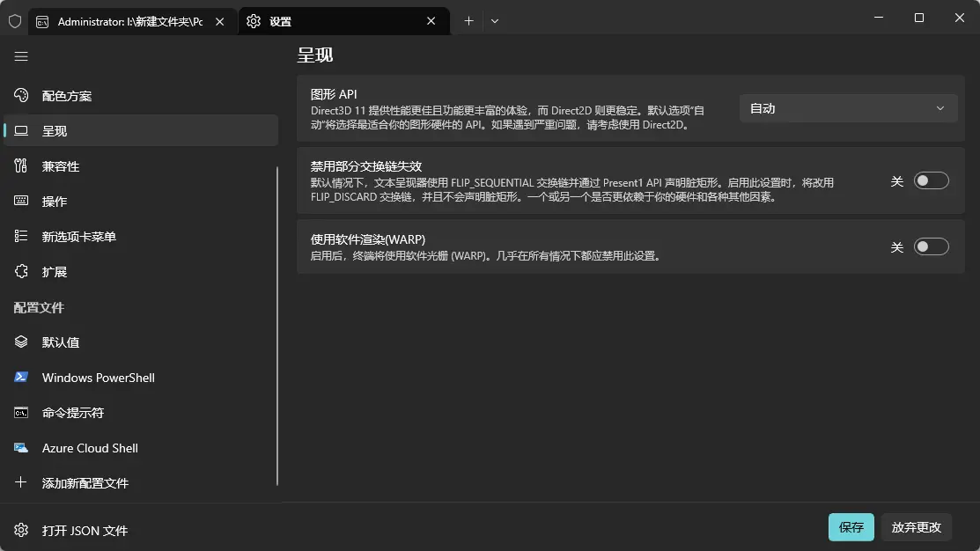
Task: Click the shield icon in title bar
Action: (15, 21)
